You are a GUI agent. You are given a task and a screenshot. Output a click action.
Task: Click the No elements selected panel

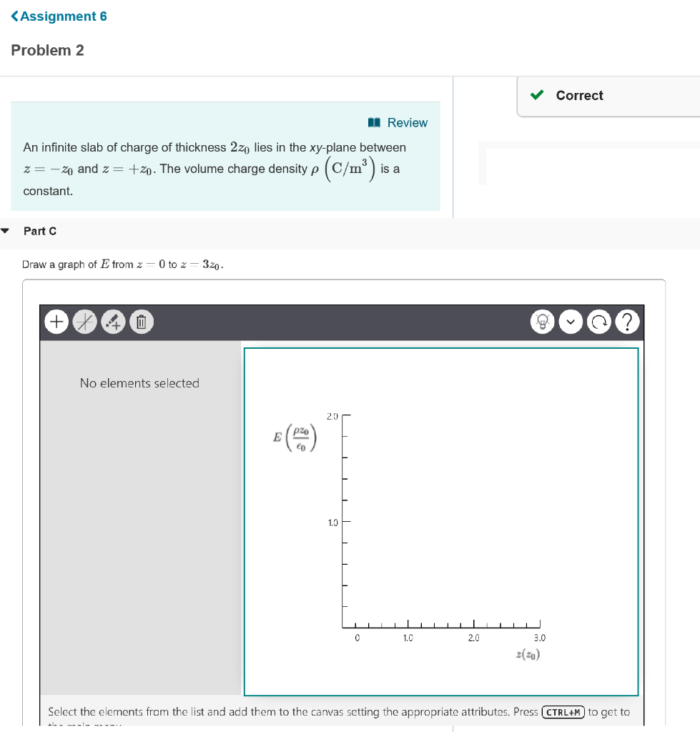pos(140,383)
